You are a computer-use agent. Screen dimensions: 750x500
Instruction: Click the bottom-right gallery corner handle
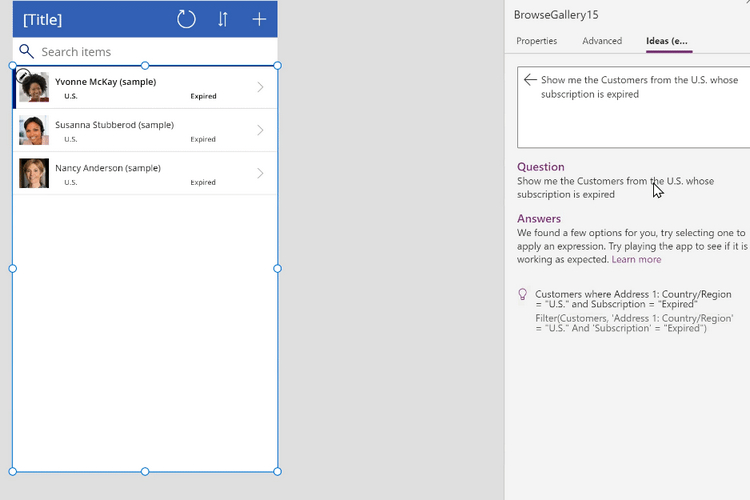(277, 472)
